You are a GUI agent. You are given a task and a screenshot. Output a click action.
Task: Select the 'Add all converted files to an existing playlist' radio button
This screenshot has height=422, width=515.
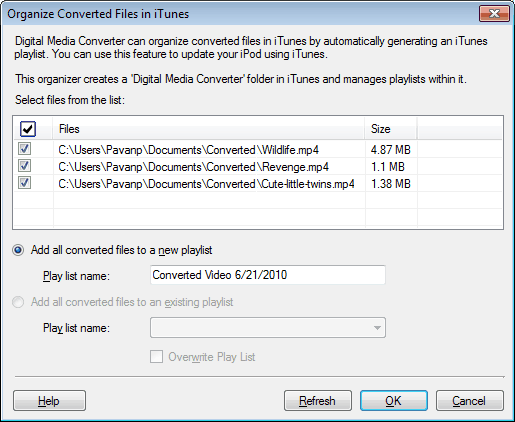click(x=18, y=302)
